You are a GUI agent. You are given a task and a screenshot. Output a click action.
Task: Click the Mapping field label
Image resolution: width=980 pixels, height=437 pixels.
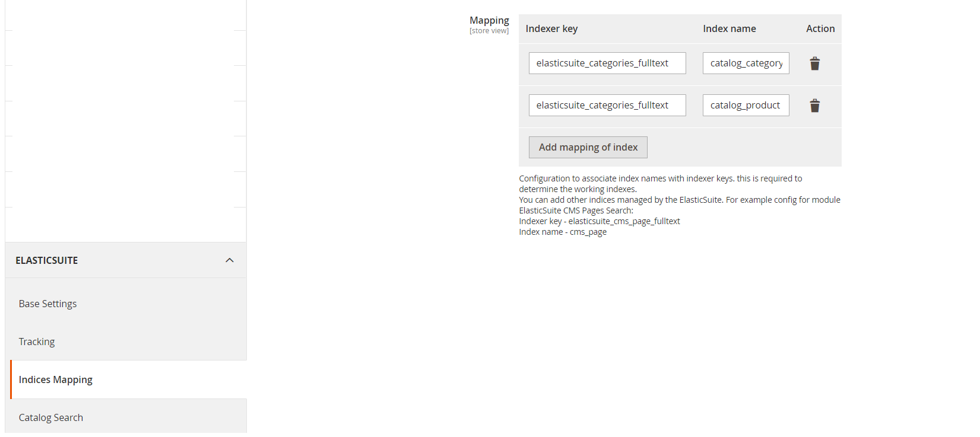489,20
